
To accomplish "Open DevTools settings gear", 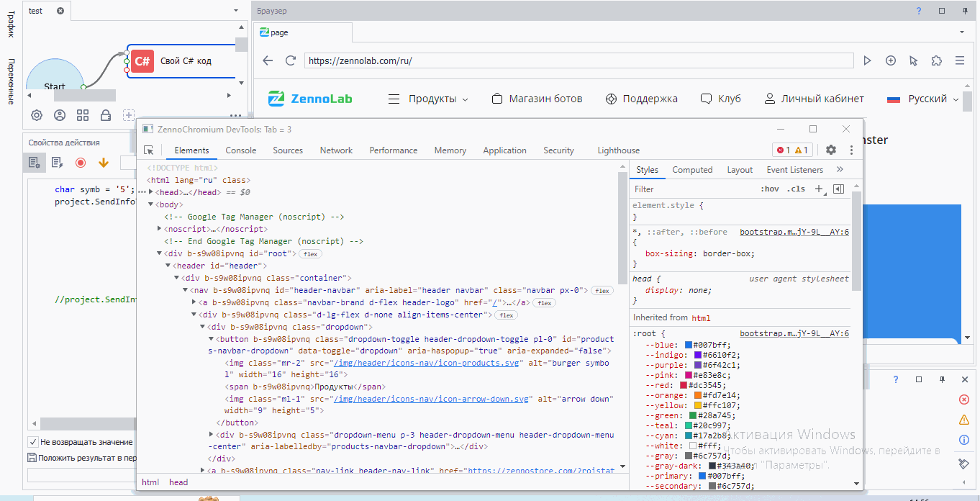I will (831, 150).
